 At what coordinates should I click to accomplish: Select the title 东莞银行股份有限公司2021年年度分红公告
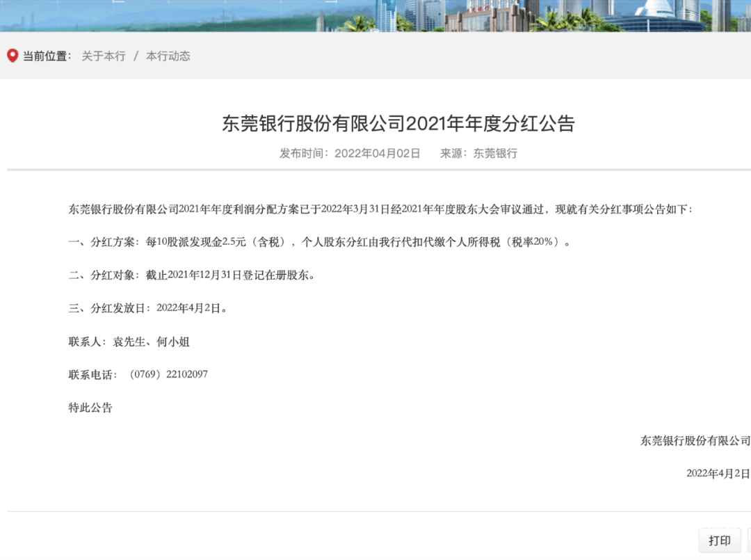398,124
